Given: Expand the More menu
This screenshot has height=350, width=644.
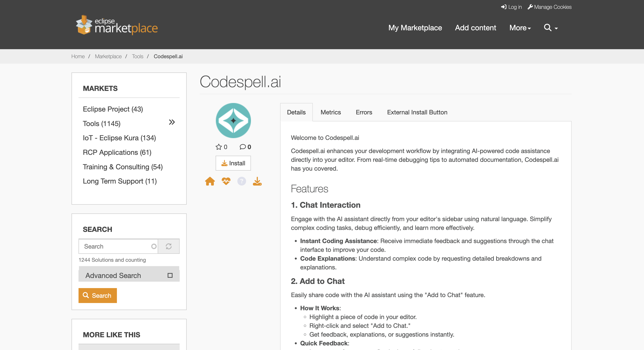Looking at the screenshot, I should [x=520, y=27].
